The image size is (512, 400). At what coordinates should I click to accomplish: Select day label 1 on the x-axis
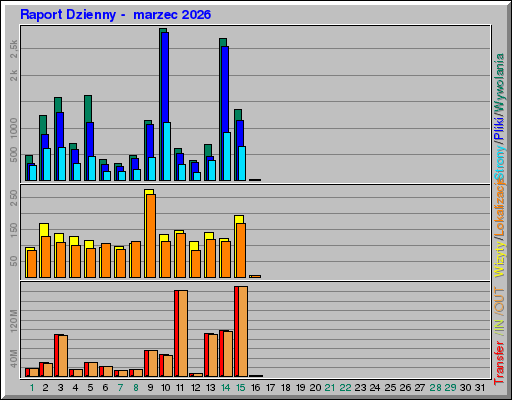(x=32, y=388)
